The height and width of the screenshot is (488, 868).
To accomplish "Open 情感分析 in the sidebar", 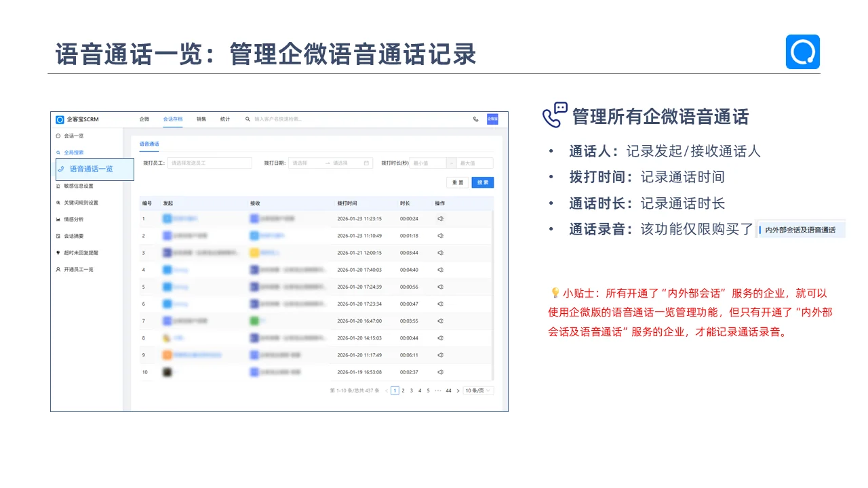I will click(70, 220).
